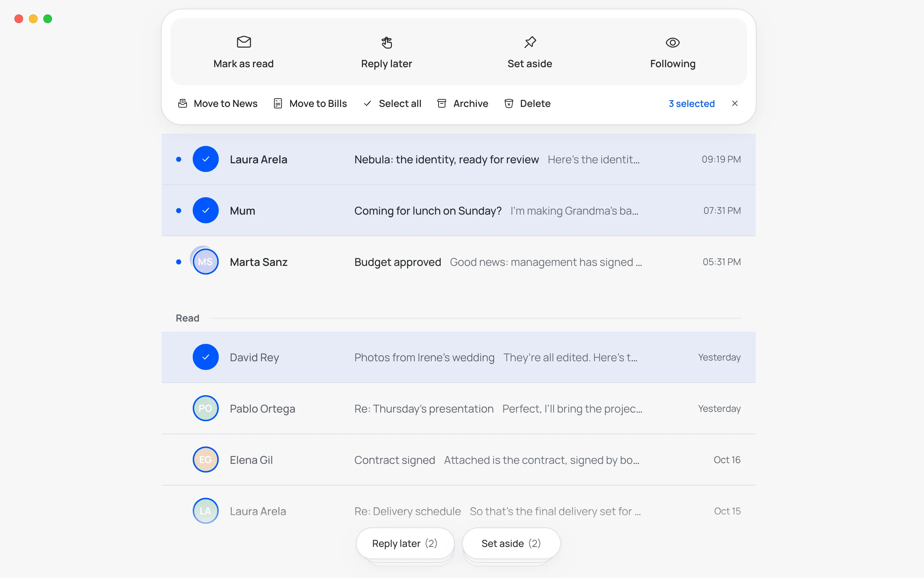Click the Set aside pin icon
The image size is (924, 578).
click(x=530, y=42)
